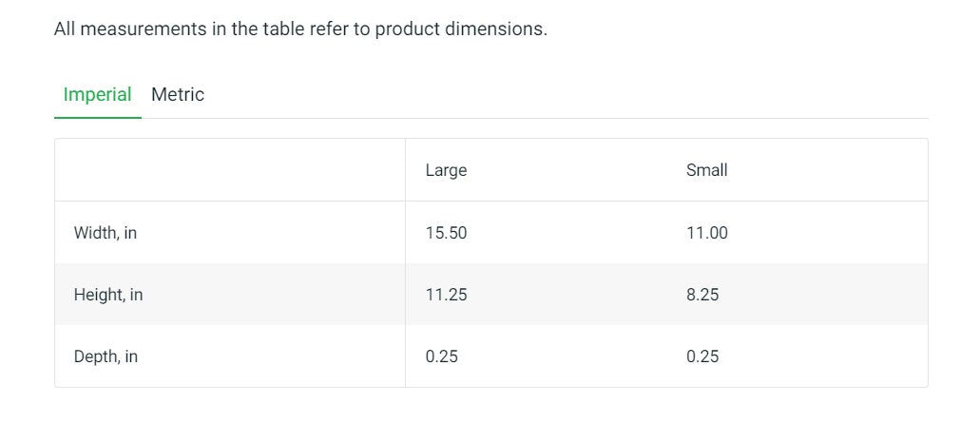
Task: Click the "Small" column header
Action: pos(706,171)
